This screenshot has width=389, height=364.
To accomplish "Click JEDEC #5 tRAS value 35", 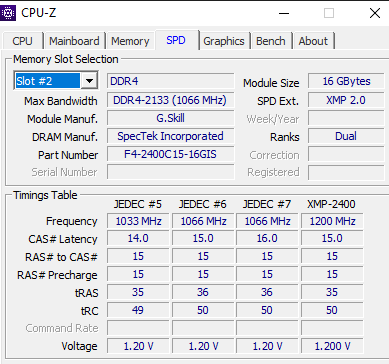I will [138, 292].
